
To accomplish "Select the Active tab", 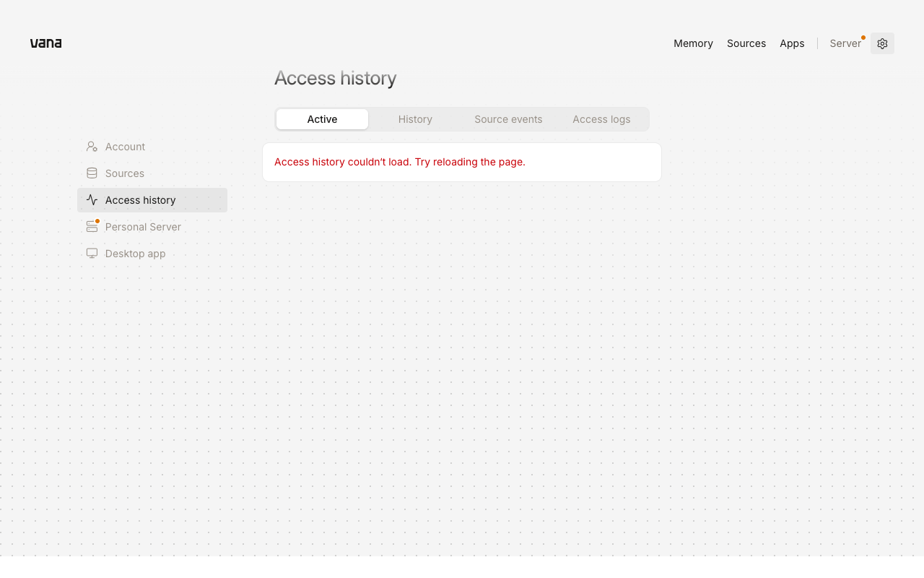I will point(322,119).
